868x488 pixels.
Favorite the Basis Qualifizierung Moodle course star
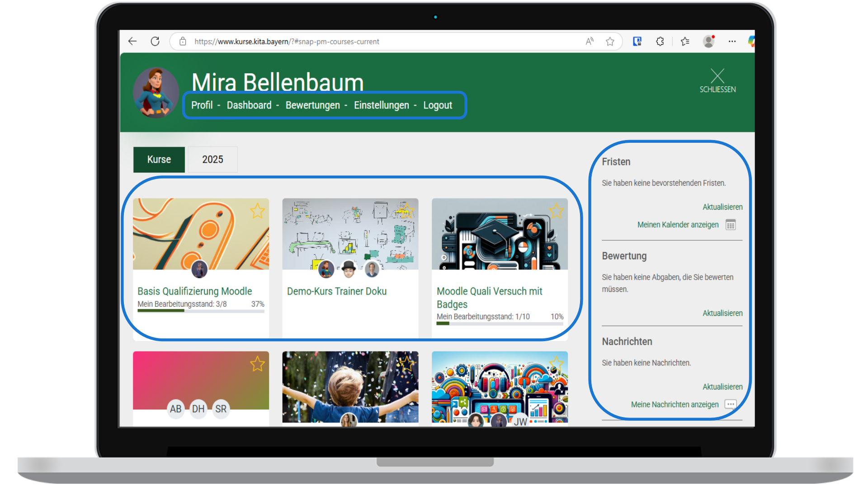(257, 211)
